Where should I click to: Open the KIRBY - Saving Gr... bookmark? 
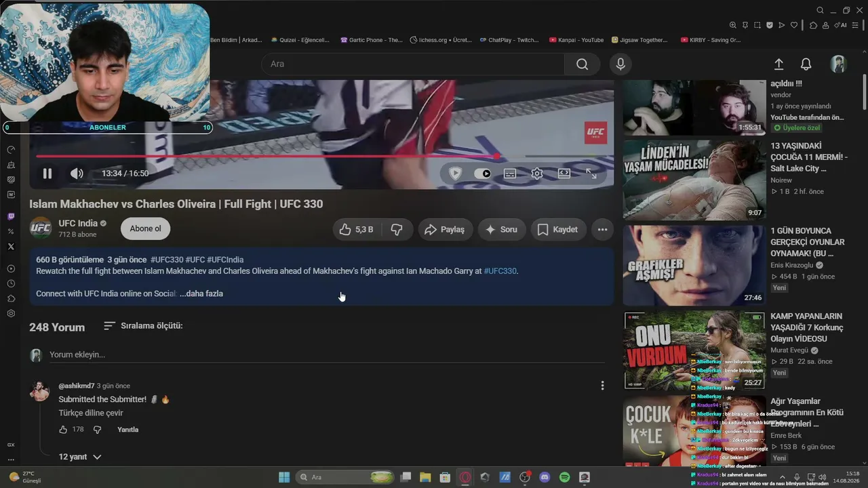pyautogui.click(x=711, y=40)
